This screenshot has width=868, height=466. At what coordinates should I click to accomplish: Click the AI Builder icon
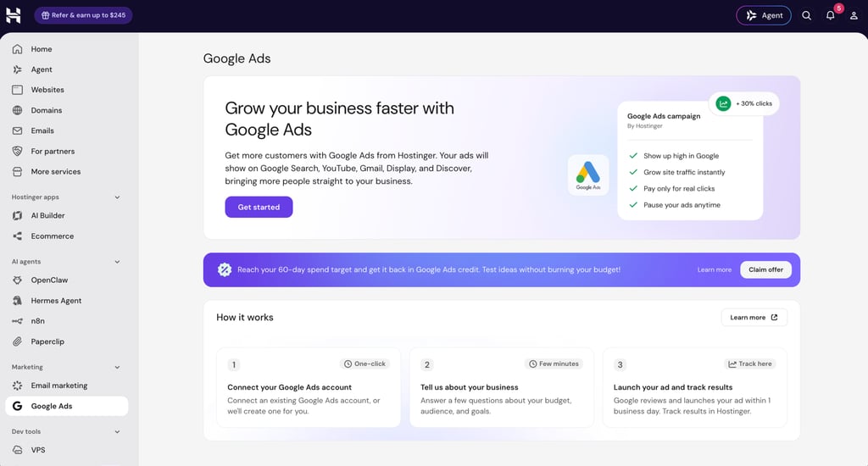[17, 215]
